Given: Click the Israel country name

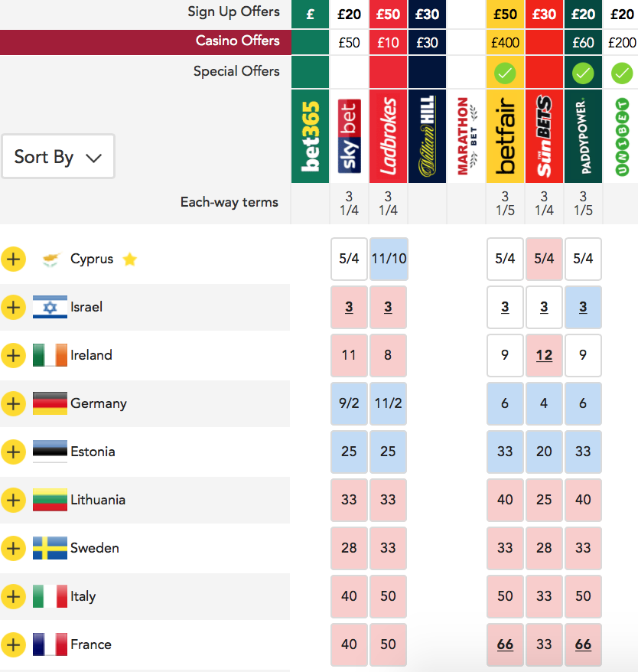Looking at the screenshot, I should coord(86,307).
